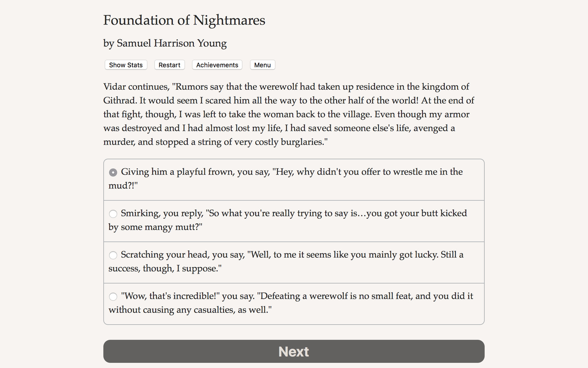Restart the story from the beginning

click(x=169, y=65)
